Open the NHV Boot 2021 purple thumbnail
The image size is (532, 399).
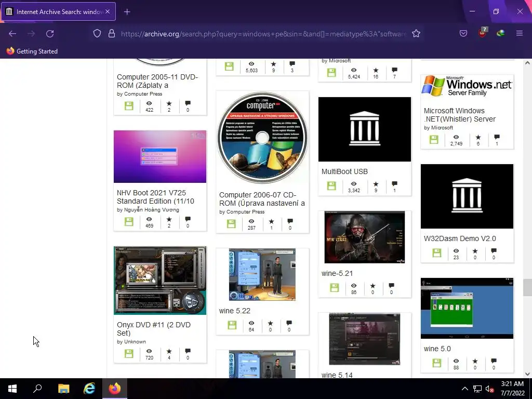pos(160,156)
